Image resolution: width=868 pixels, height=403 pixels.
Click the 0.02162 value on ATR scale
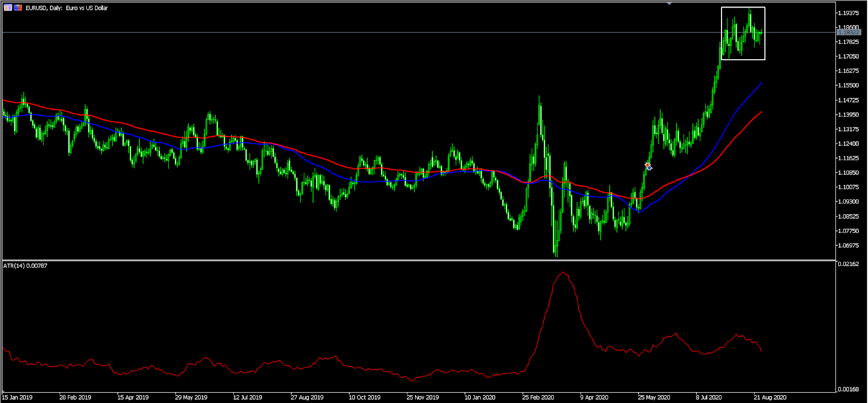pos(849,264)
